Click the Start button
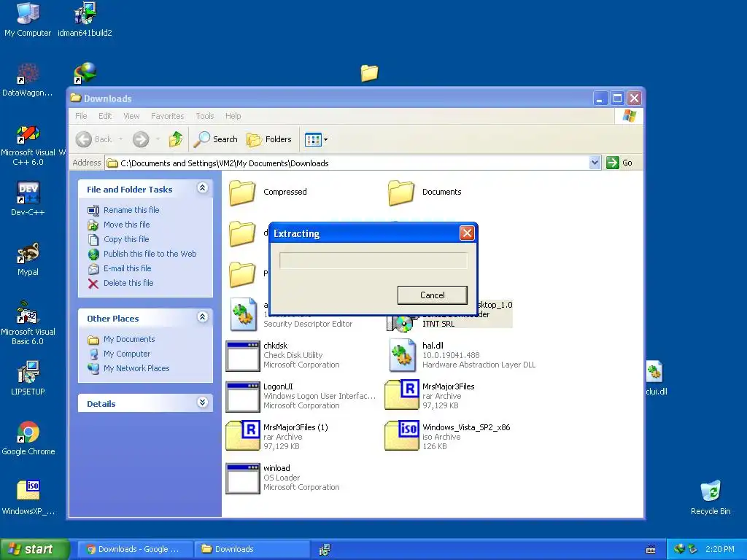Screen dimensions: 747x560 pos(34,549)
